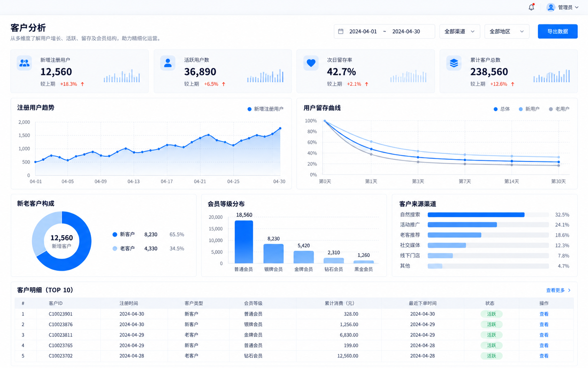Click the 累计消费（元） column header
Image resolution: width=588 pixels, height=368 pixels.
coord(340,303)
